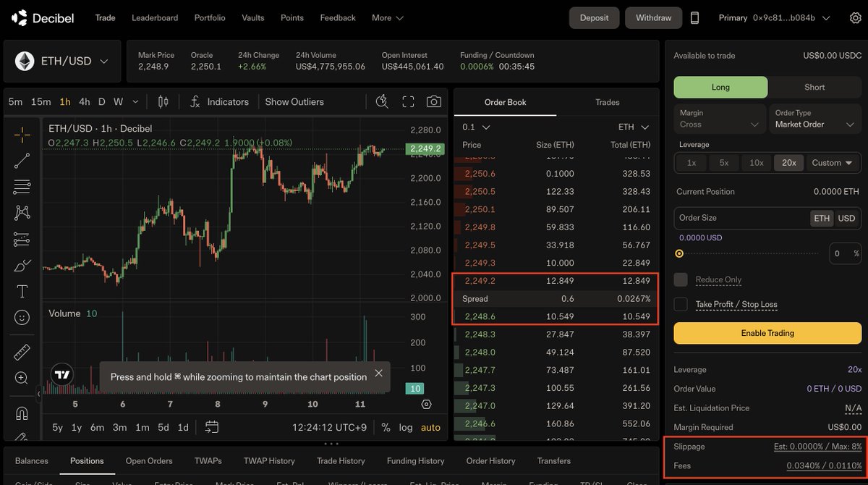Activate the zoom in tool
The height and width of the screenshot is (485, 868).
coord(22,378)
